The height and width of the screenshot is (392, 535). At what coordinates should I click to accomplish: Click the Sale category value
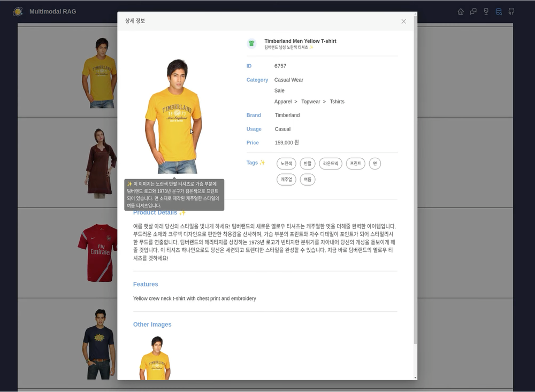(279, 91)
